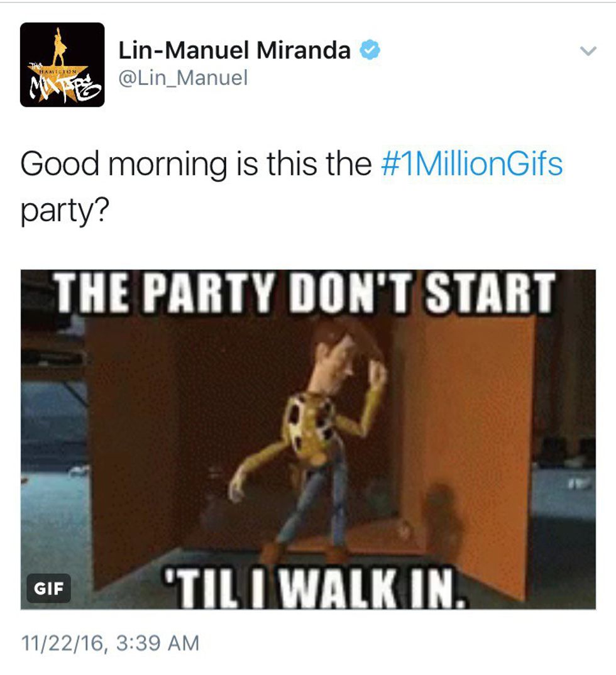The height and width of the screenshot is (675, 616).
Task: Play the Woody dancing GIF
Action: [x=308, y=439]
